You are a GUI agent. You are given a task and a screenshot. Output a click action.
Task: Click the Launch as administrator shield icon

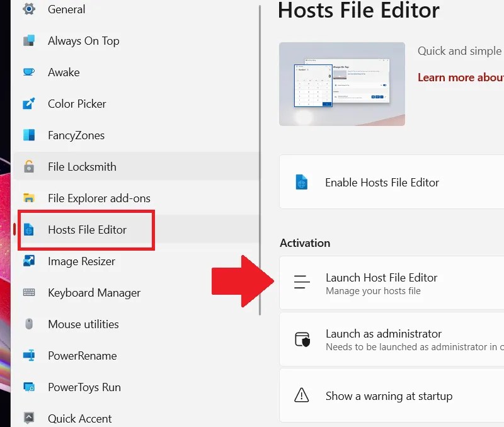click(x=302, y=339)
